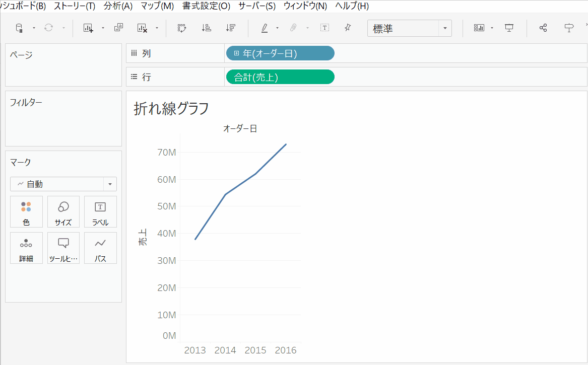Click the new worksheet icon

88,28
